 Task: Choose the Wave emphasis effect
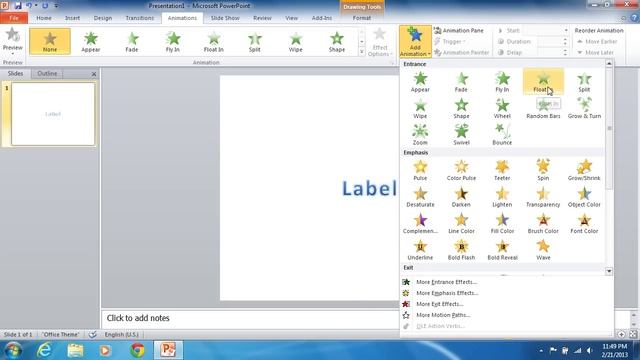click(543, 250)
